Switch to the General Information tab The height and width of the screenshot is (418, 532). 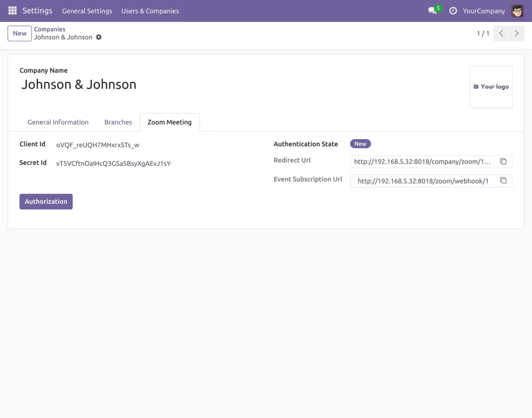tap(58, 122)
